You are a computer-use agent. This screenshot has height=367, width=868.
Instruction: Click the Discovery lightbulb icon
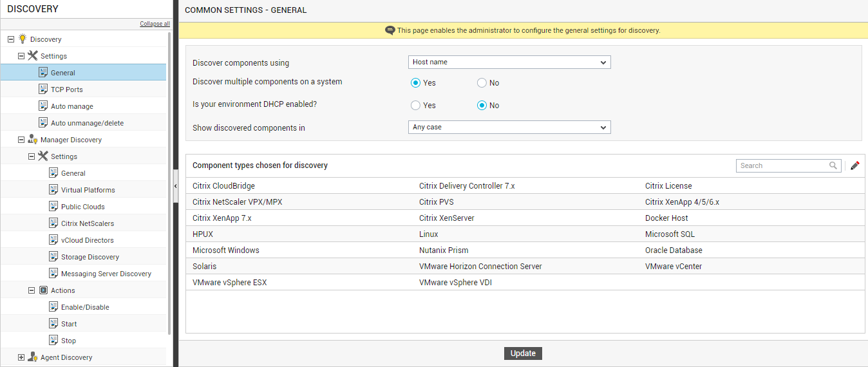coord(23,39)
